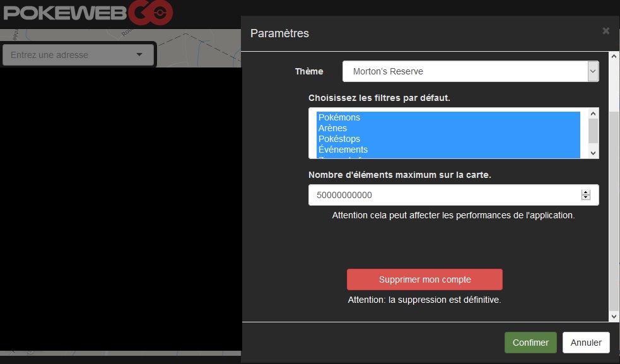This screenshot has width=620, height=364.
Task: Open the Thème dropdown showing Morton's Reserve
Action: pos(471,71)
